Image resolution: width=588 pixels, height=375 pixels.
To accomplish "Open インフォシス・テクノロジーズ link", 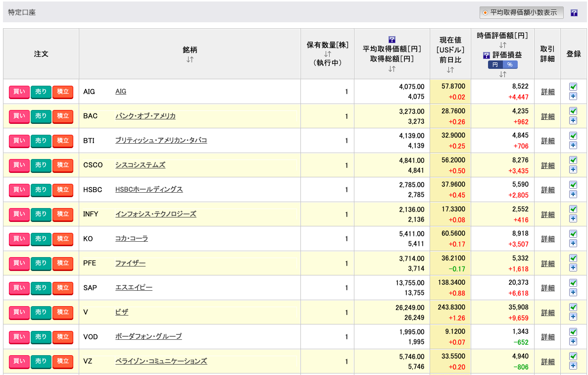I will [x=155, y=214].
